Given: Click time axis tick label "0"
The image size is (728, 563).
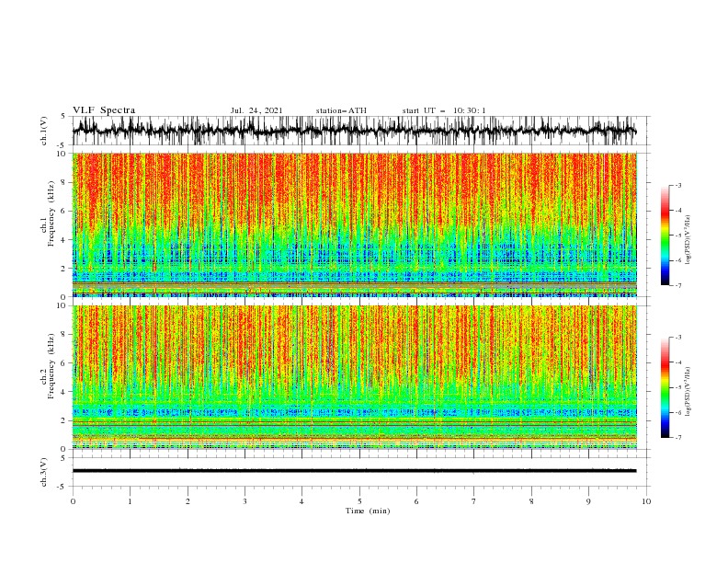Looking at the screenshot, I should 73,501.
